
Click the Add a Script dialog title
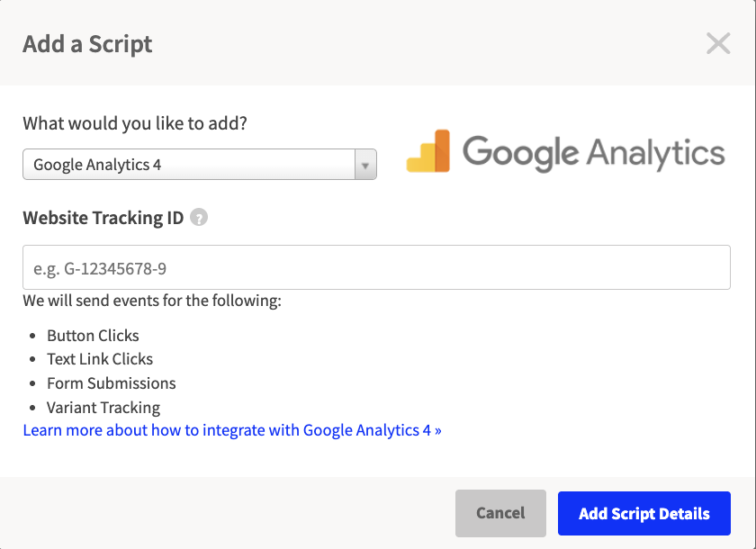tap(87, 44)
